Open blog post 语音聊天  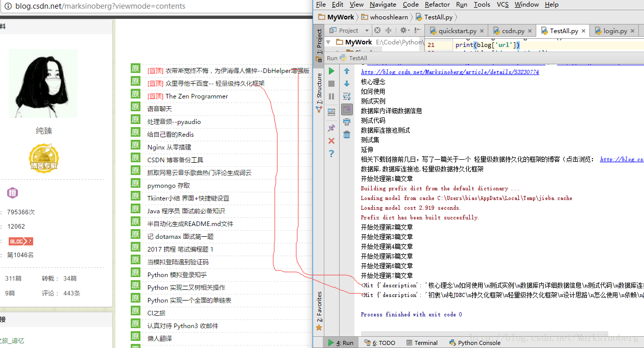click(x=160, y=109)
